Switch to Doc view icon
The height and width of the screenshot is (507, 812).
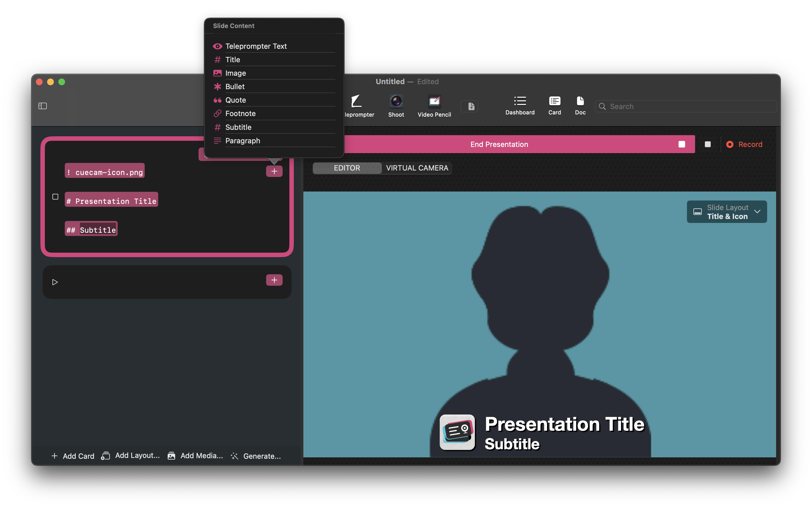point(580,102)
